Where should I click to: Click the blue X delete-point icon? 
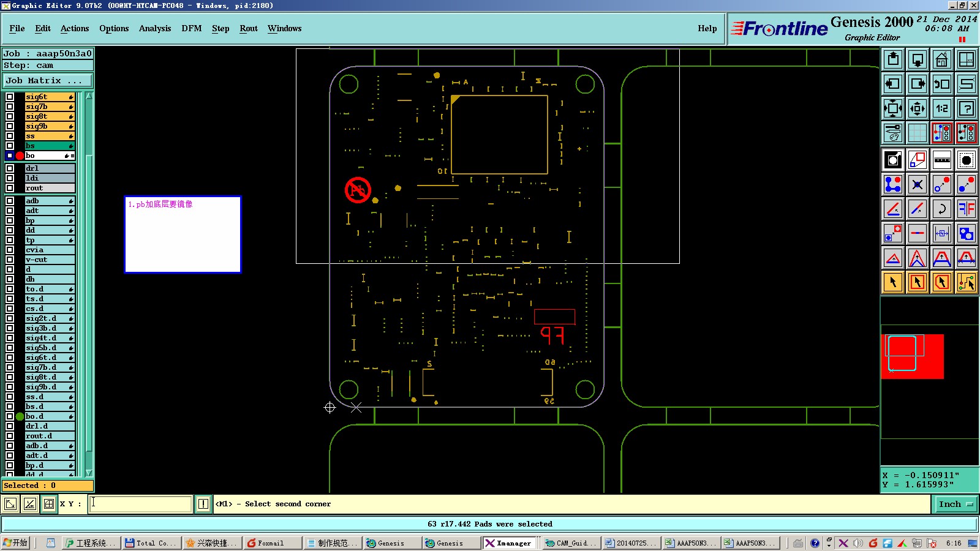[918, 184]
